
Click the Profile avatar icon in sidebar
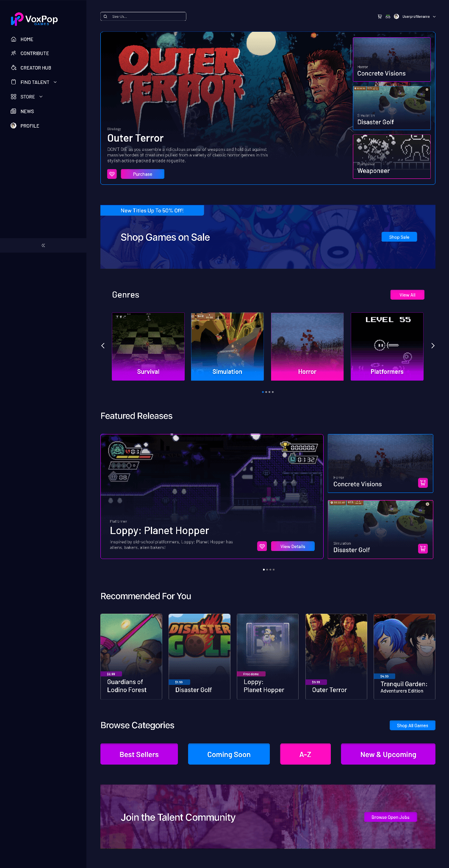pyautogui.click(x=14, y=125)
